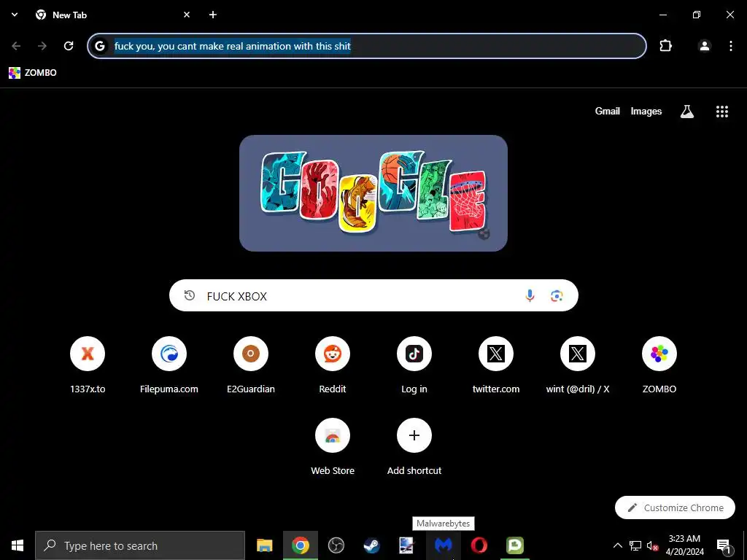The height and width of the screenshot is (560, 747).
Task: Click the Google search box
Action: point(373,296)
